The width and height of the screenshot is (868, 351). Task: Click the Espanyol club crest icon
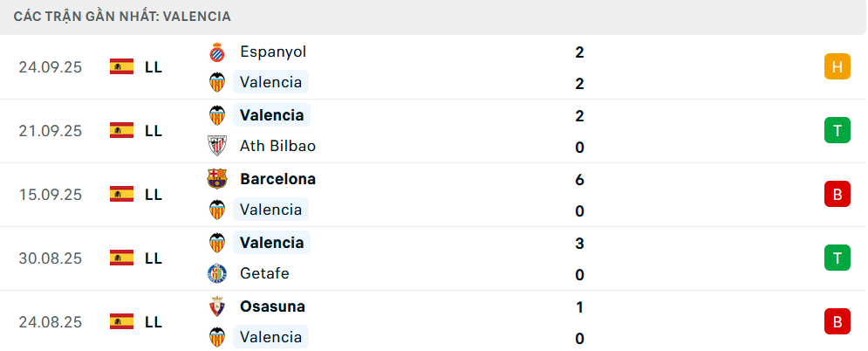click(x=216, y=52)
